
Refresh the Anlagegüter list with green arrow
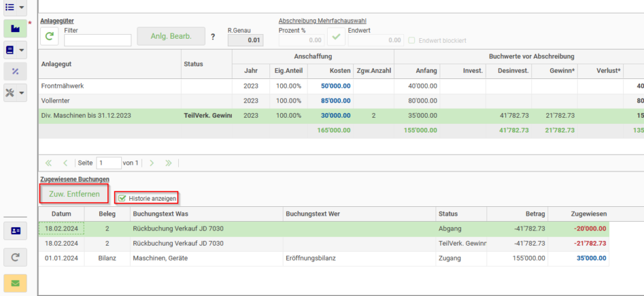(50, 36)
